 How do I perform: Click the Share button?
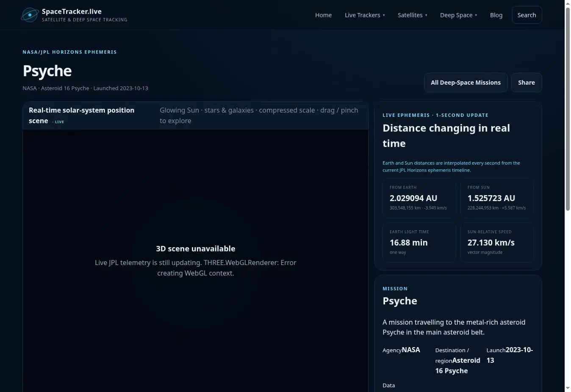[x=526, y=83]
